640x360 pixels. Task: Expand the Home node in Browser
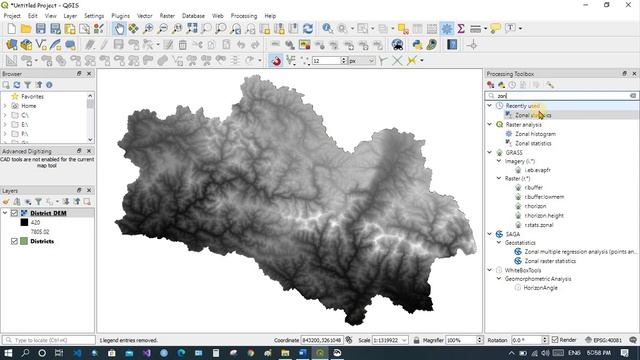coord(5,106)
